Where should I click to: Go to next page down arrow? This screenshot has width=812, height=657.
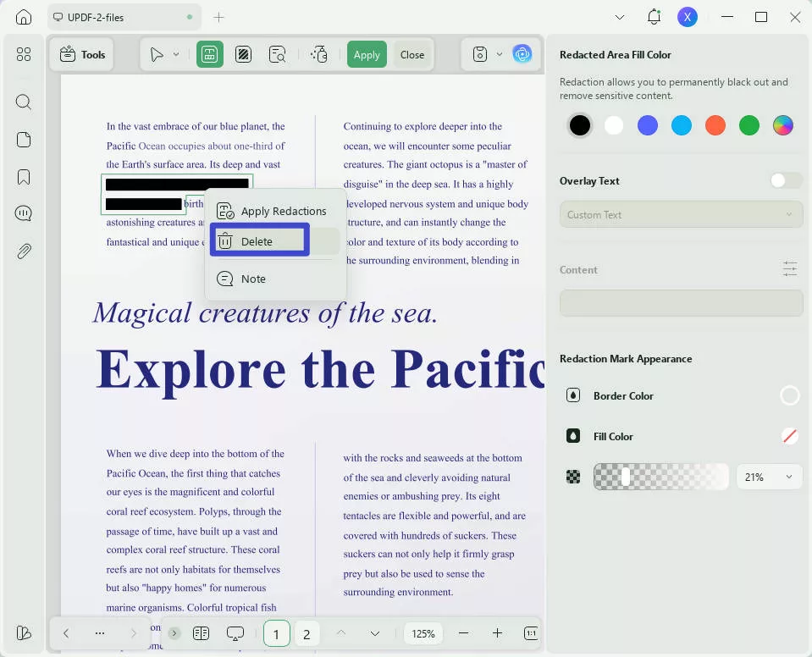click(x=375, y=633)
